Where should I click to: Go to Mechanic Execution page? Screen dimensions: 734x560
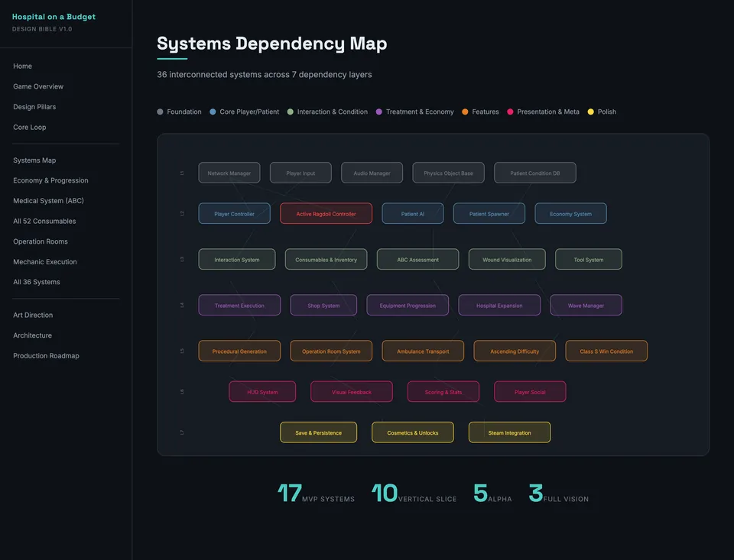(x=45, y=262)
